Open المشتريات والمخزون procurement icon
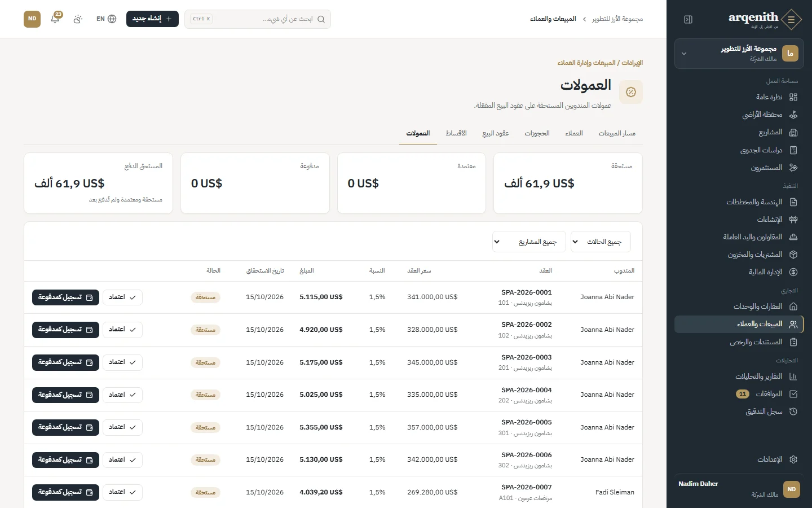This screenshot has width=812, height=508. [x=793, y=255]
